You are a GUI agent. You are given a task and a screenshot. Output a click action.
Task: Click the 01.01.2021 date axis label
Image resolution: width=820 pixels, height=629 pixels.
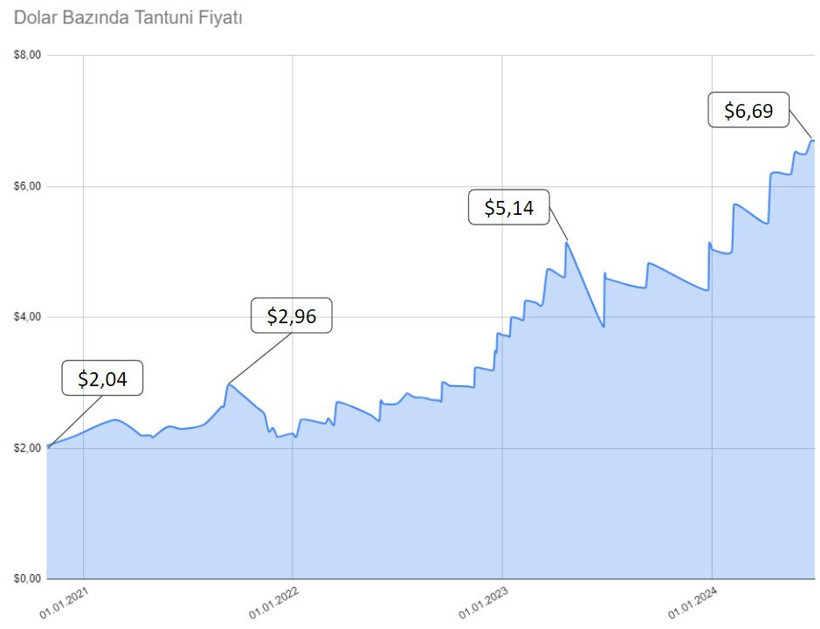point(65,603)
